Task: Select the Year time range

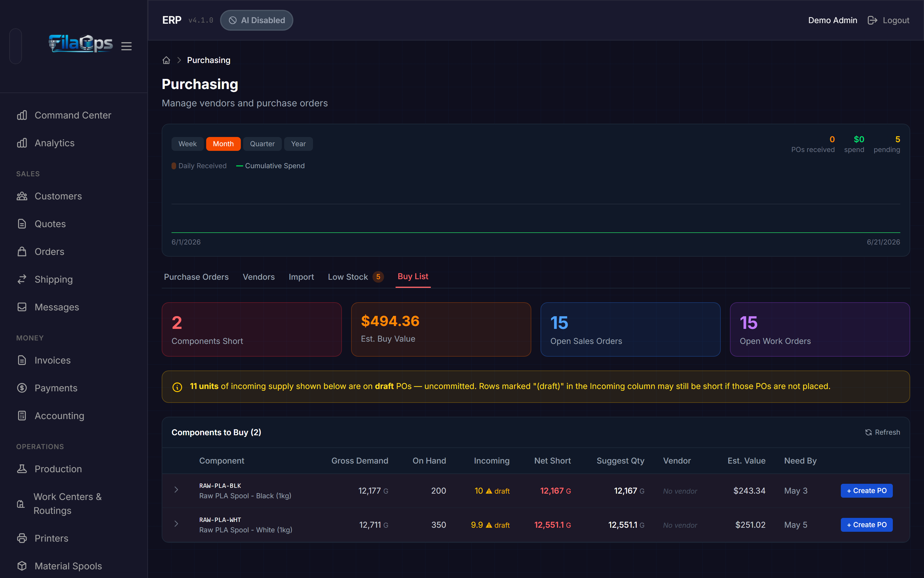Action: tap(298, 144)
